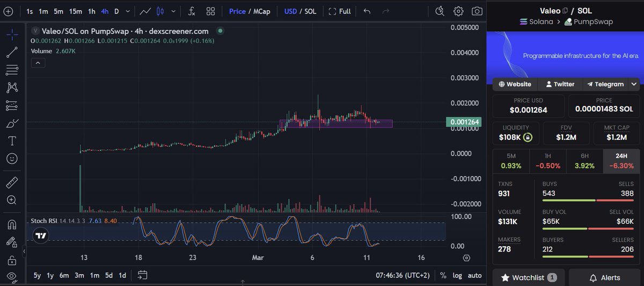Toggle log scale on price axis
The image size is (644, 286).
point(457,275)
